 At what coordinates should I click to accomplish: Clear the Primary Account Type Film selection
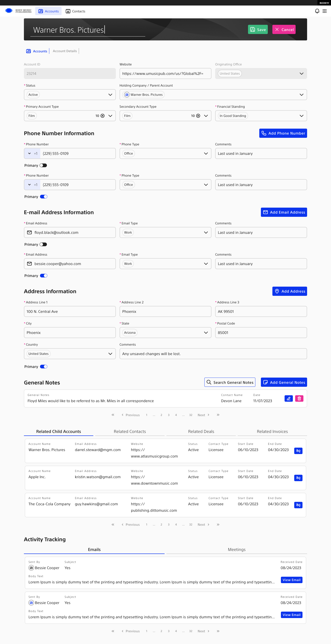[x=103, y=116]
